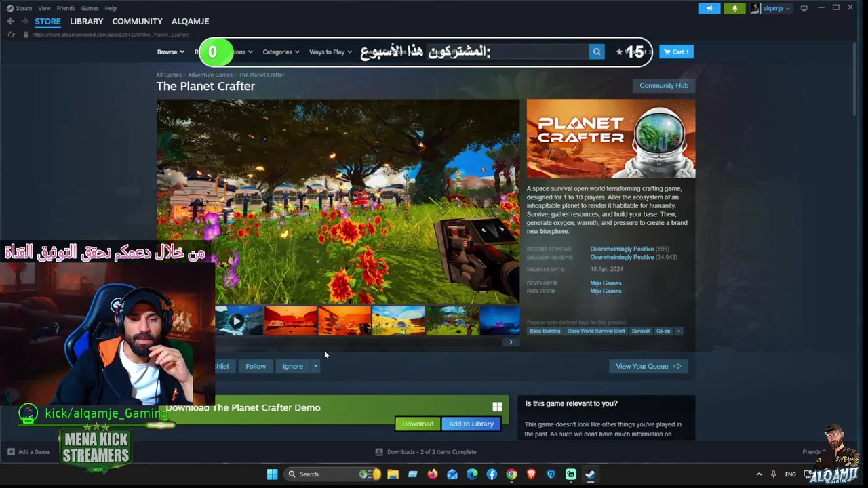
Task: Go back with the Steam back arrow
Action: tap(10, 22)
